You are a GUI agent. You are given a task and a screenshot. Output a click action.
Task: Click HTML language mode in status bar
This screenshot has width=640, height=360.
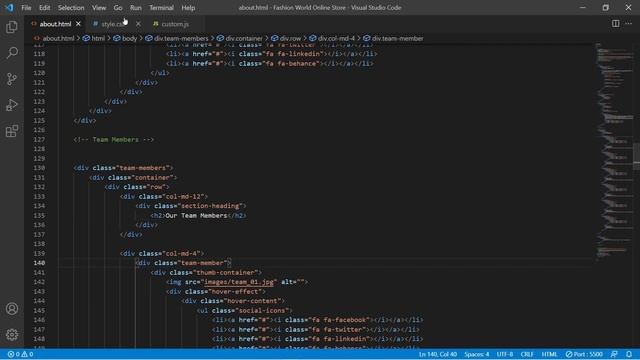(549, 354)
